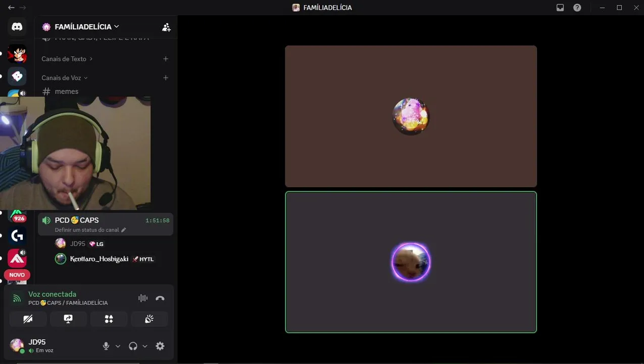Invite people to FAMÍLIADELÍCIA server
The height and width of the screenshot is (364, 644).
[x=166, y=27]
